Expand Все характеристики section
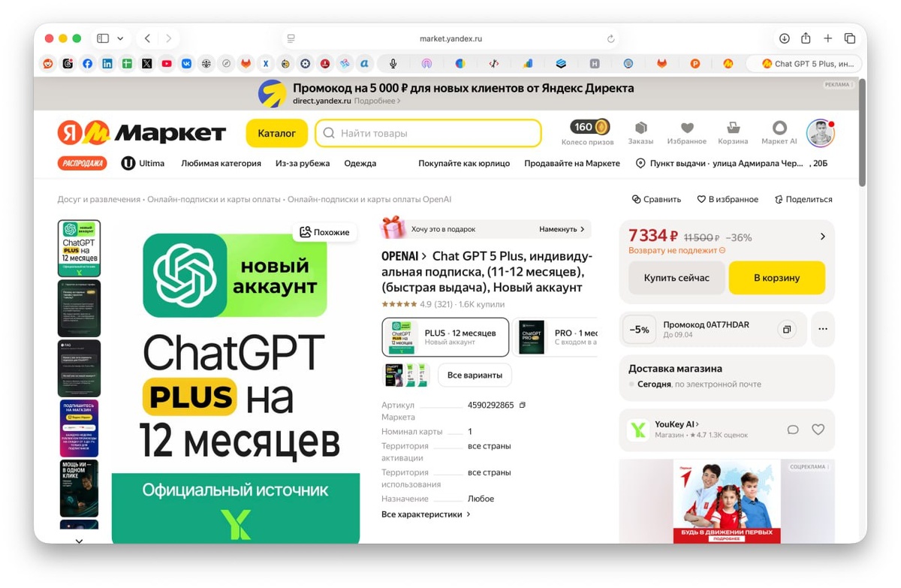The width and height of the screenshot is (901, 588). pos(426,514)
